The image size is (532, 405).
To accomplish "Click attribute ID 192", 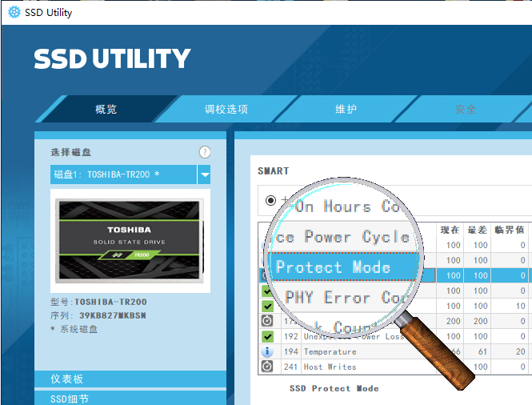I will [x=291, y=336].
